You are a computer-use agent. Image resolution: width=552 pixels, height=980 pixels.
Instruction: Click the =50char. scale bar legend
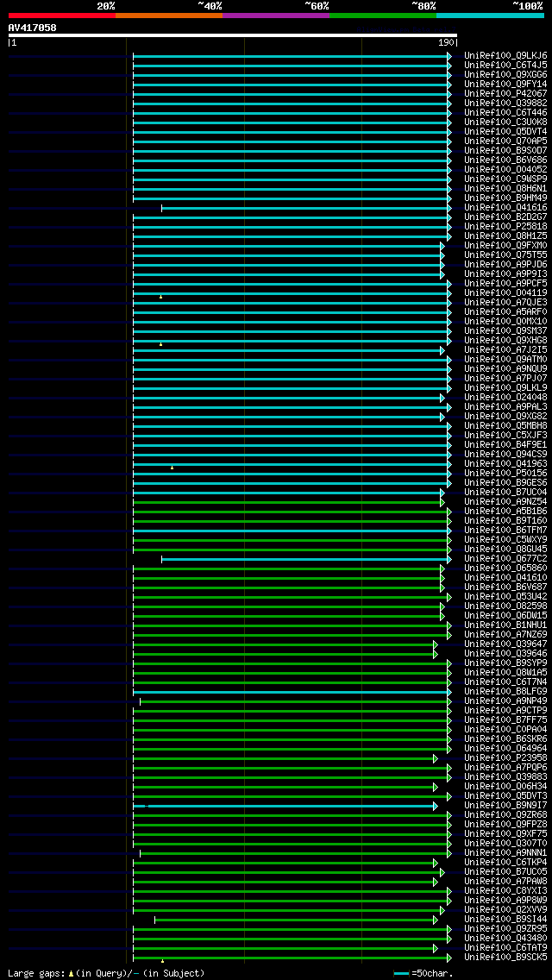(420, 973)
